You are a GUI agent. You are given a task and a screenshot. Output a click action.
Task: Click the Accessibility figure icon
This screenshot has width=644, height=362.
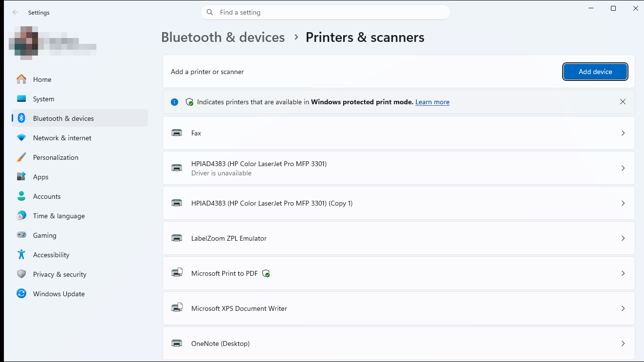pos(21,255)
